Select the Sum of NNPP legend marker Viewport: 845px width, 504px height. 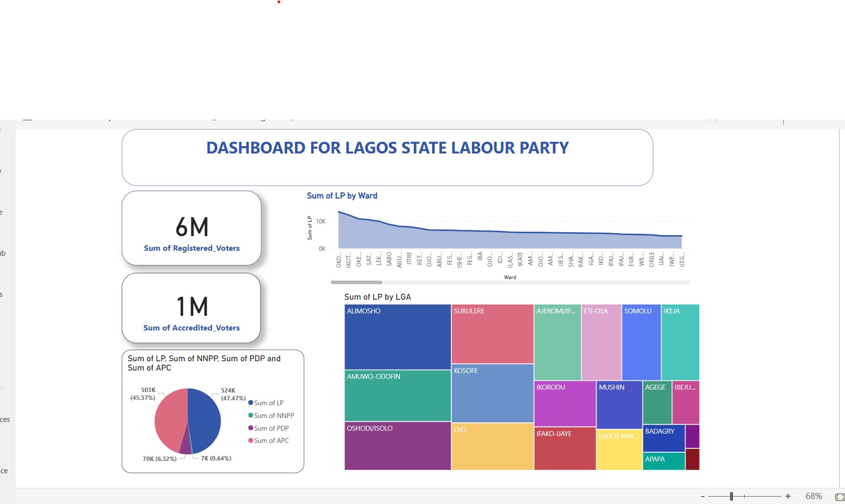click(x=251, y=416)
